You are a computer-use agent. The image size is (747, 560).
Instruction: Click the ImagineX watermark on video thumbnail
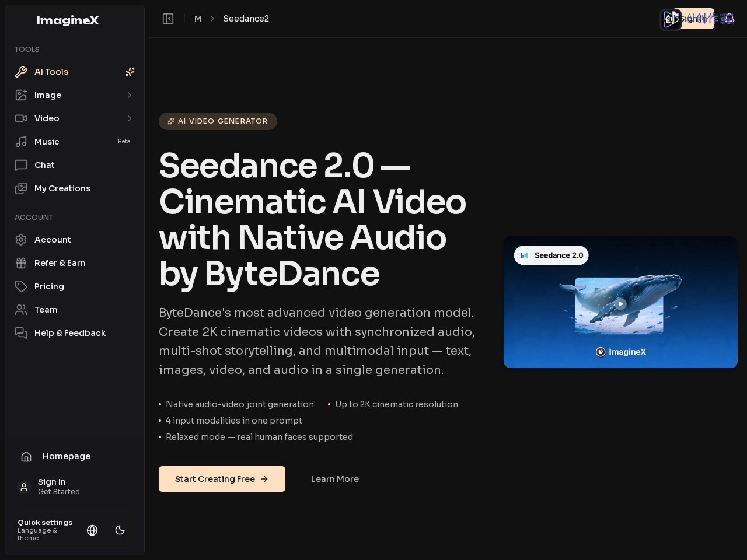[x=620, y=352]
